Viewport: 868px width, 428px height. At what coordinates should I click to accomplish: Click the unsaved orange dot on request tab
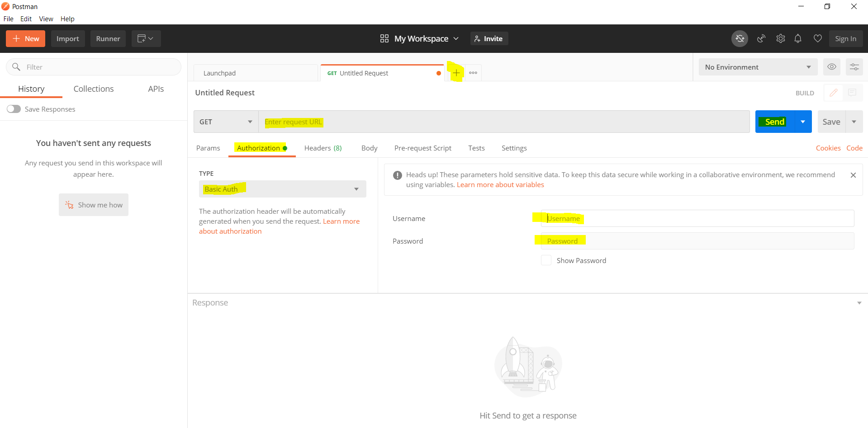pyautogui.click(x=438, y=73)
